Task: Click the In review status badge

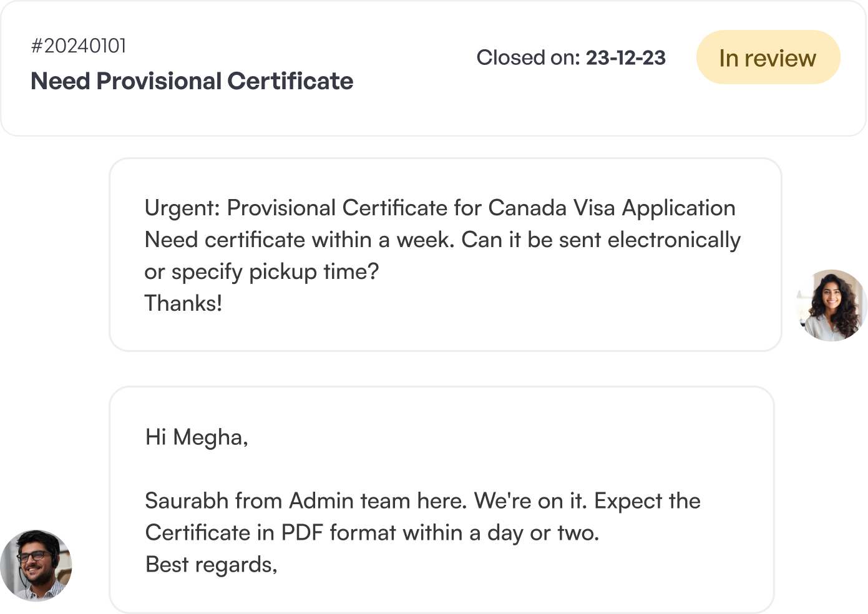Action: point(768,57)
